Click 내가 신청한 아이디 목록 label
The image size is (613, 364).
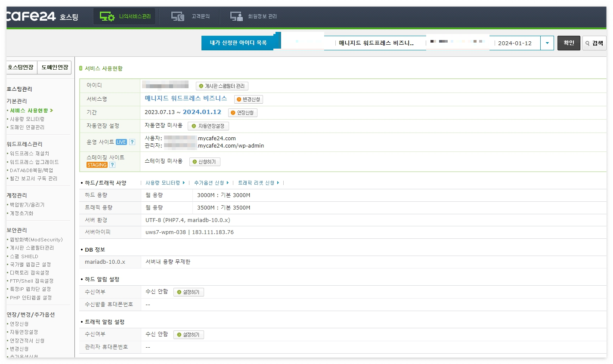click(238, 43)
